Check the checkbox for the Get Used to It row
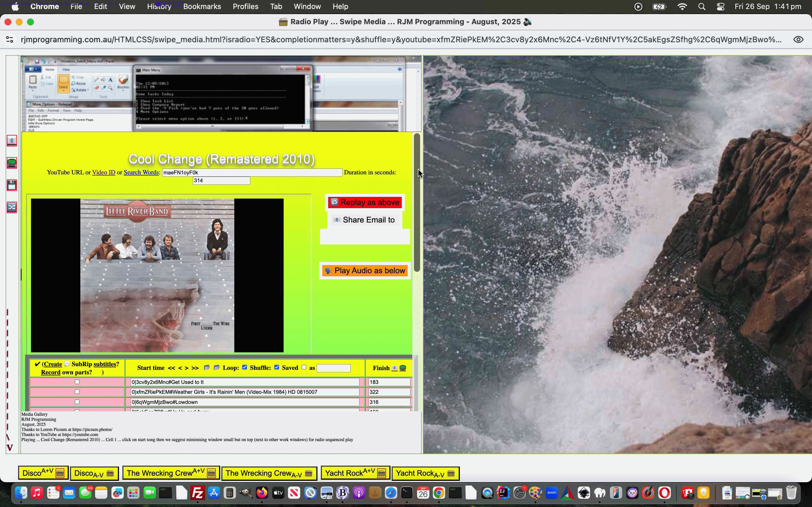 (x=77, y=382)
